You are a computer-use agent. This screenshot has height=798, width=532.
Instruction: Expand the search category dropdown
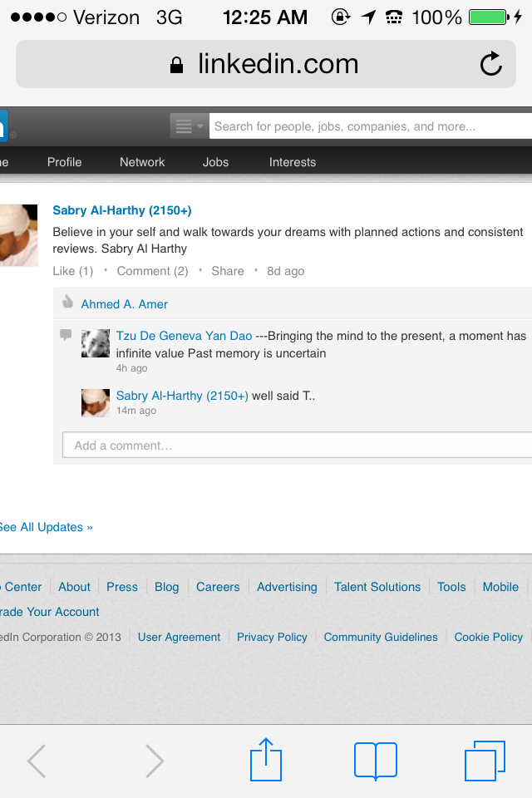[189, 126]
